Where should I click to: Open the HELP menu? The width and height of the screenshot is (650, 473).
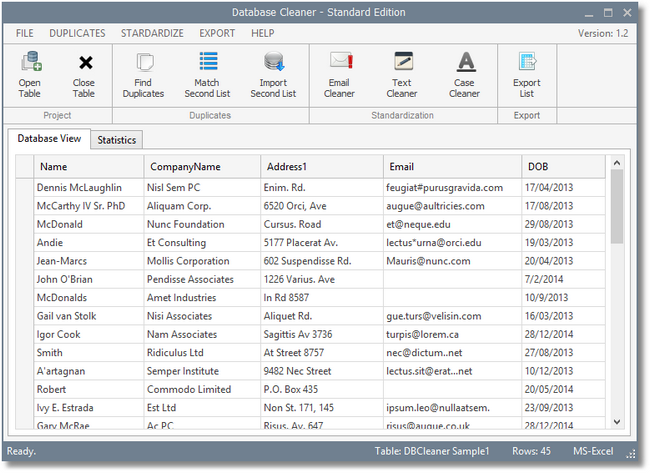click(263, 33)
